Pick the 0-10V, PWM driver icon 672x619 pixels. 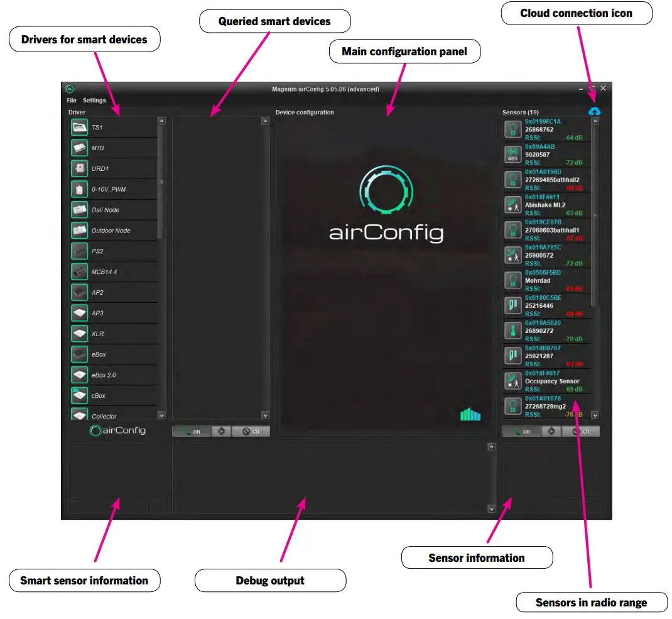click(x=79, y=189)
